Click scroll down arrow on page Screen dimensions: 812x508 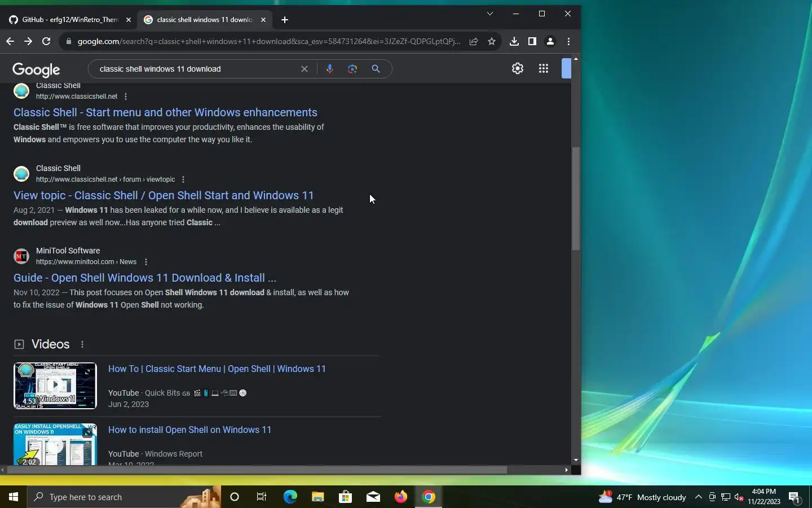[x=576, y=460]
